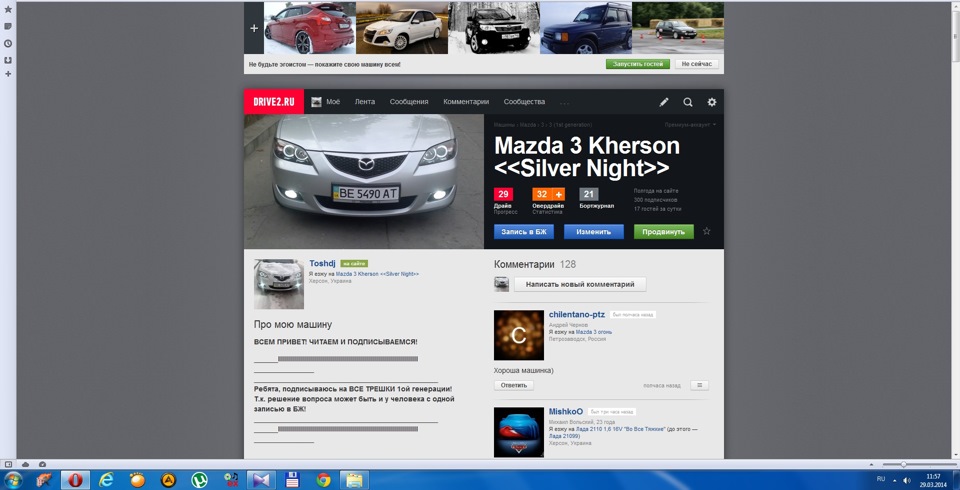Open Google Chrome from taskbar

point(323,480)
